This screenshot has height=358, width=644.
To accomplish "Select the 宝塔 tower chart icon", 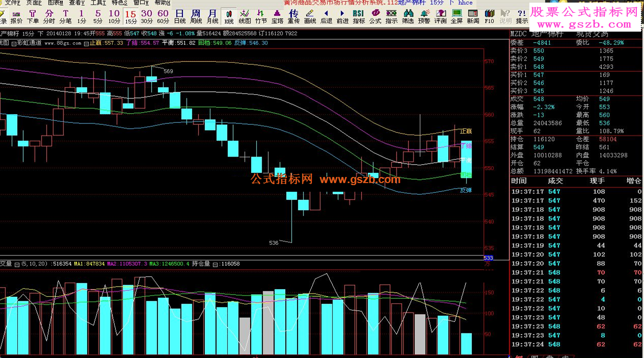I will click(x=277, y=16).
